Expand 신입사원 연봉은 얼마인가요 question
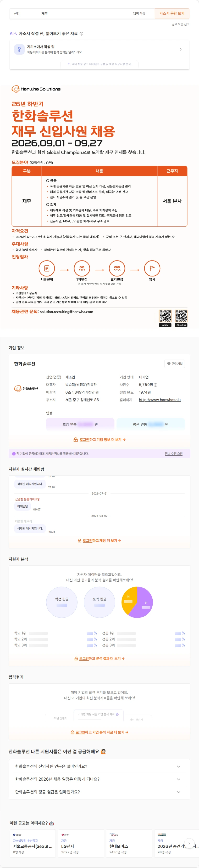 (99, 766)
